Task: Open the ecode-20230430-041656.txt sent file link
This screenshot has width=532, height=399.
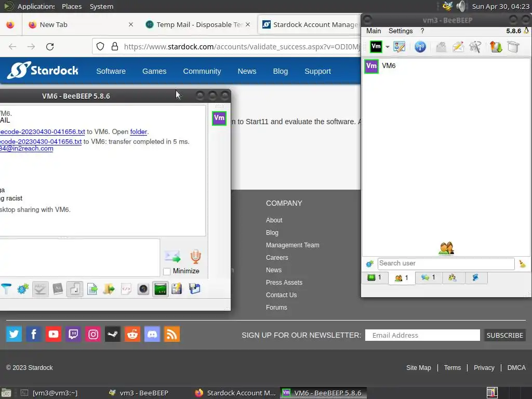Action: tap(43, 131)
